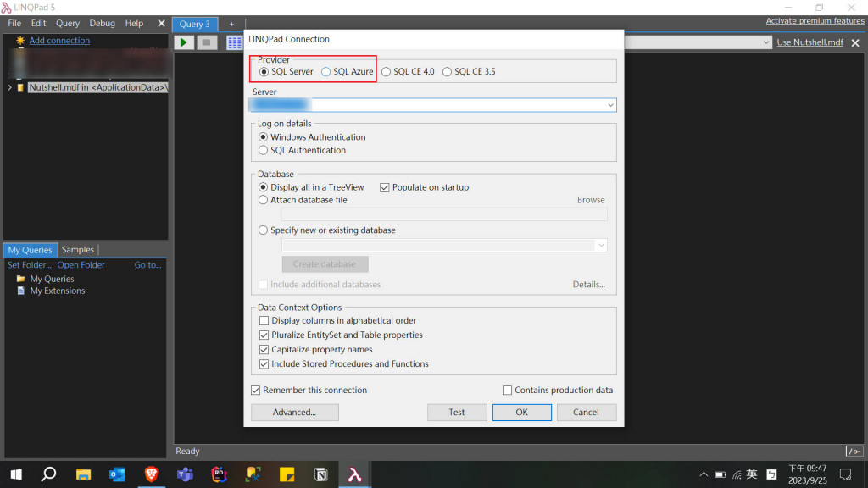The height and width of the screenshot is (488, 868).
Task: Open the connection dropdown next to Use Nutshell.mdf
Action: point(765,42)
